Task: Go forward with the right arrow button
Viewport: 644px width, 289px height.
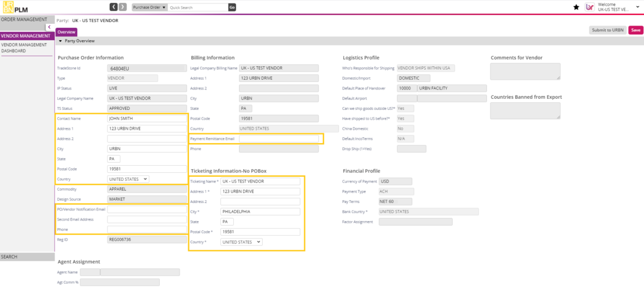Action: coord(123,7)
